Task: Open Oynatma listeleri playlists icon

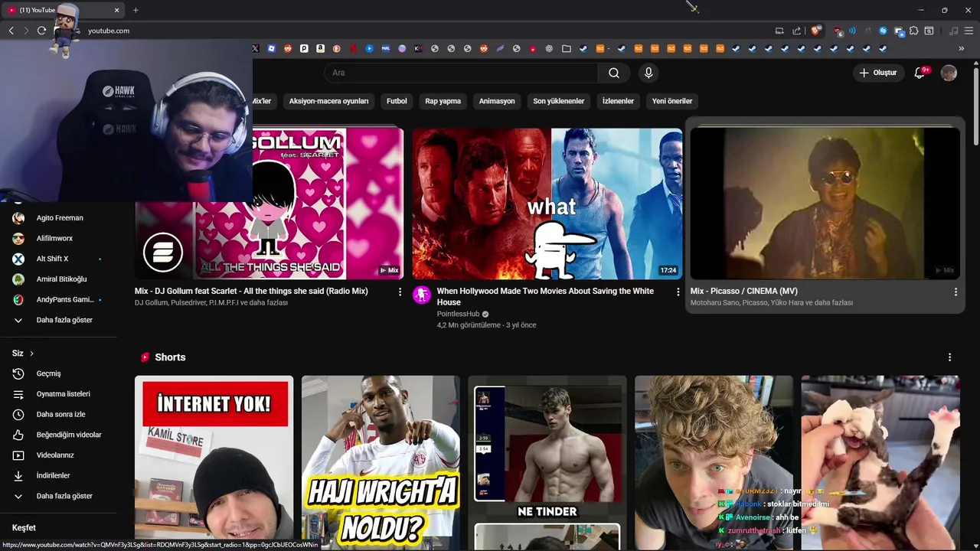Action: [x=18, y=394]
